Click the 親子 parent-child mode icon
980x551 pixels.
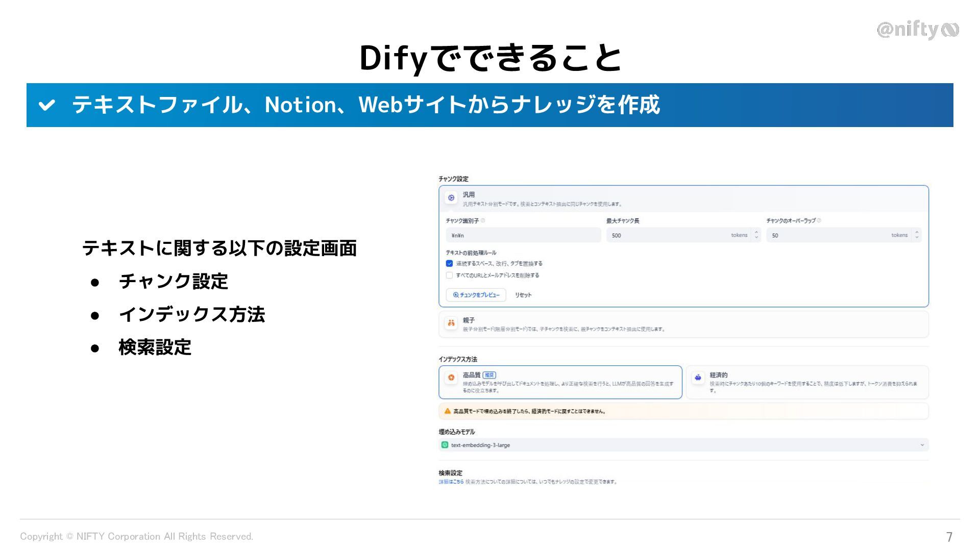451,323
